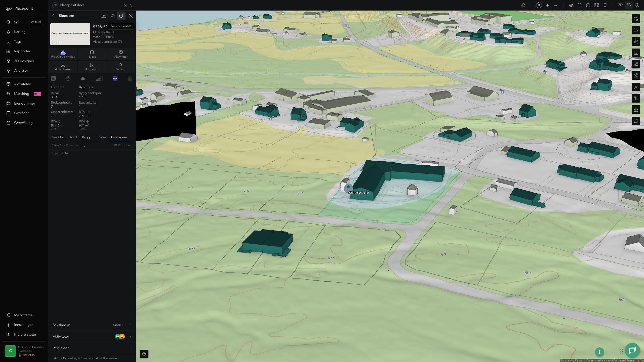Open the Google street imagery thumbnail
This screenshot has width=644, height=362.
70,34
